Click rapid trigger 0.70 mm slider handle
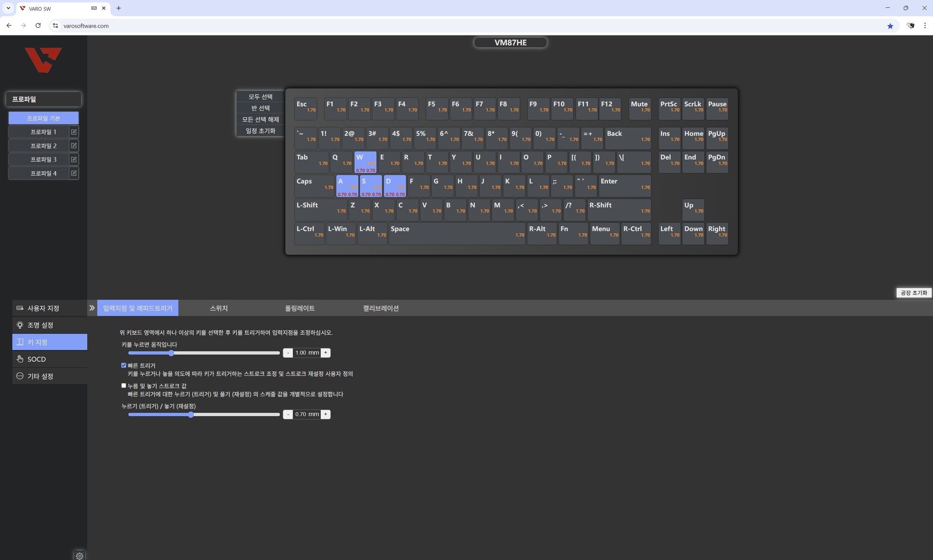 coord(191,414)
